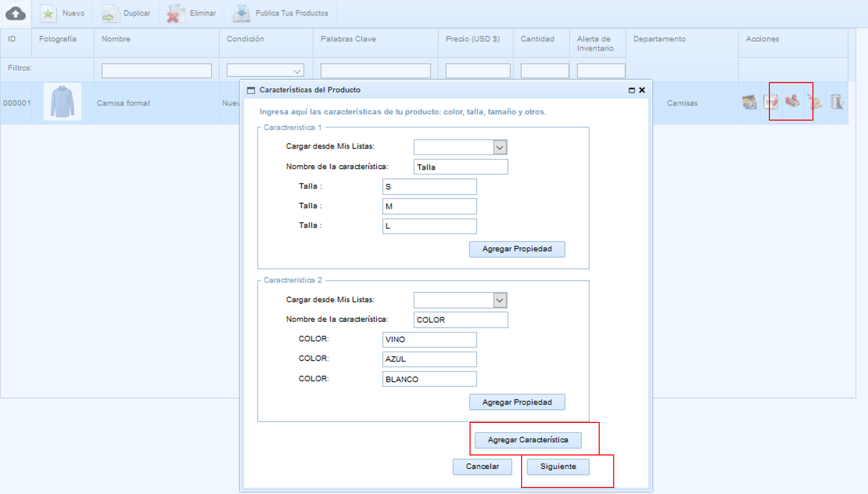Expand Característica 1 Cargar desde Mis Listas
This screenshot has height=494, width=868.
pyautogui.click(x=499, y=147)
